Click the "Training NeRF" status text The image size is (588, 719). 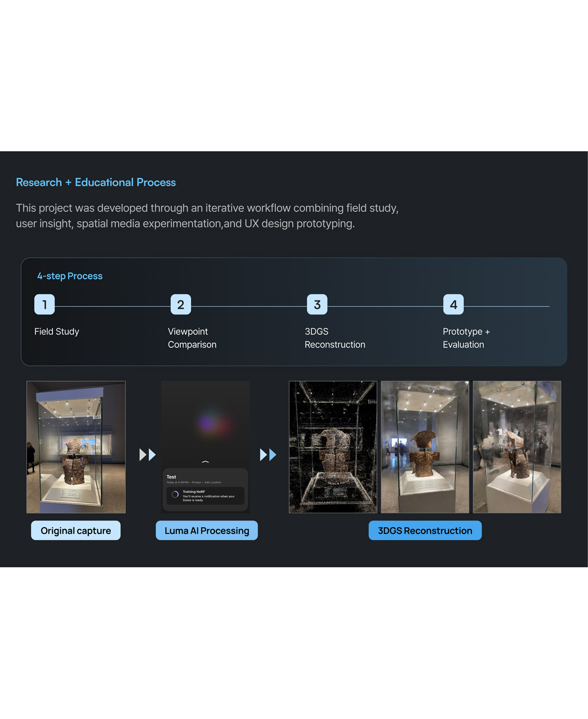point(194,492)
